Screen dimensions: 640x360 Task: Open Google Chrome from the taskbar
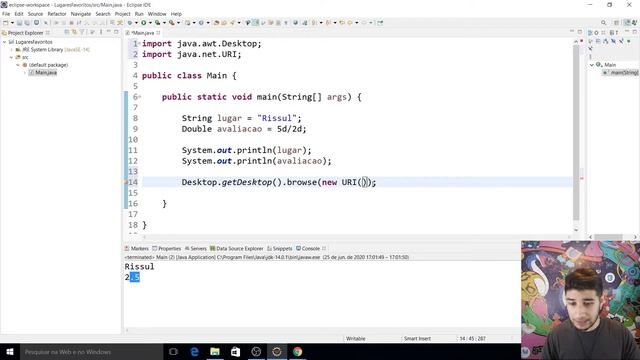coord(298,351)
